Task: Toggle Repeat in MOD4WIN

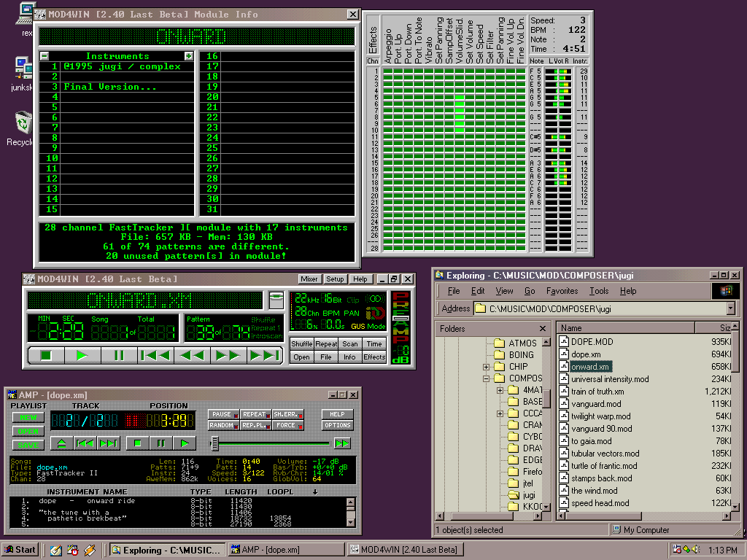Action: coord(326,344)
